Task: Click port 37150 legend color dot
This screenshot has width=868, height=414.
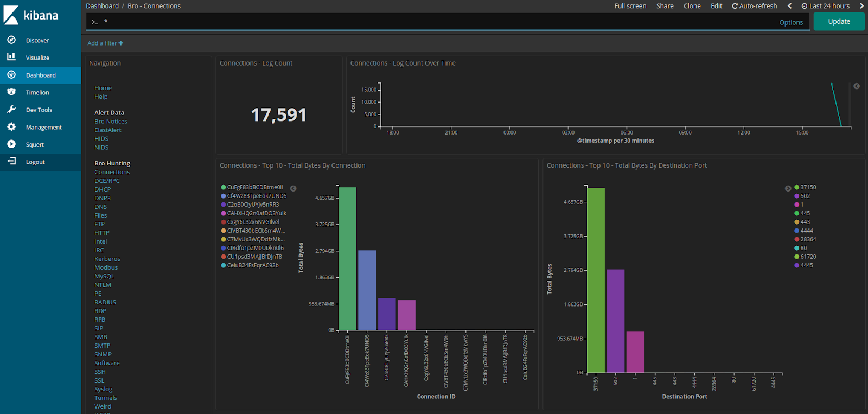Action: pyautogui.click(x=797, y=187)
